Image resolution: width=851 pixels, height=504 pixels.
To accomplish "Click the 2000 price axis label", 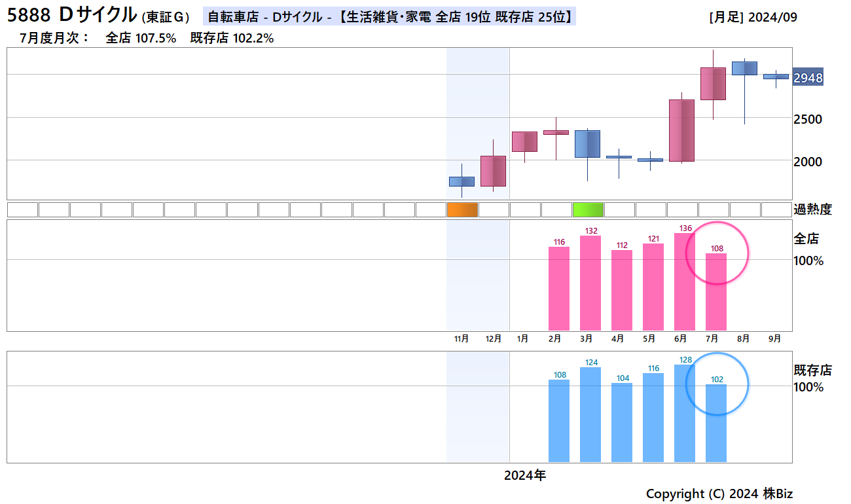I will pos(808,162).
